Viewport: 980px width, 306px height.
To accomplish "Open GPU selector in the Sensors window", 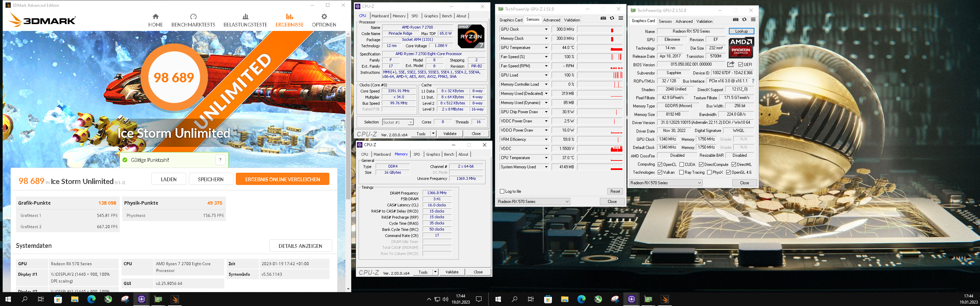I will tap(533, 202).
